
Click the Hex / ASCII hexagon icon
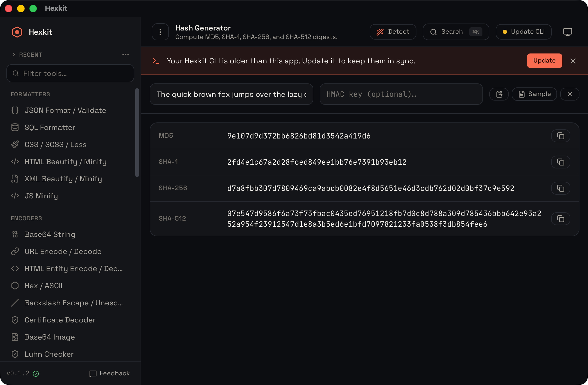point(15,286)
